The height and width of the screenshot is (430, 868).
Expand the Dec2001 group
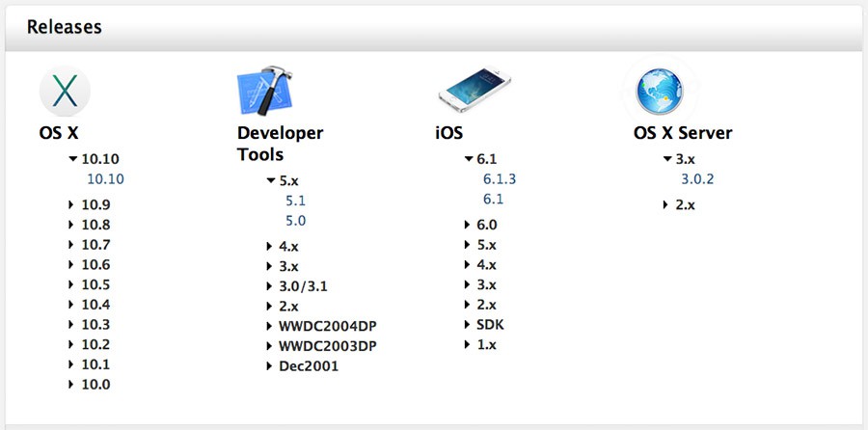click(x=269, y=365)
